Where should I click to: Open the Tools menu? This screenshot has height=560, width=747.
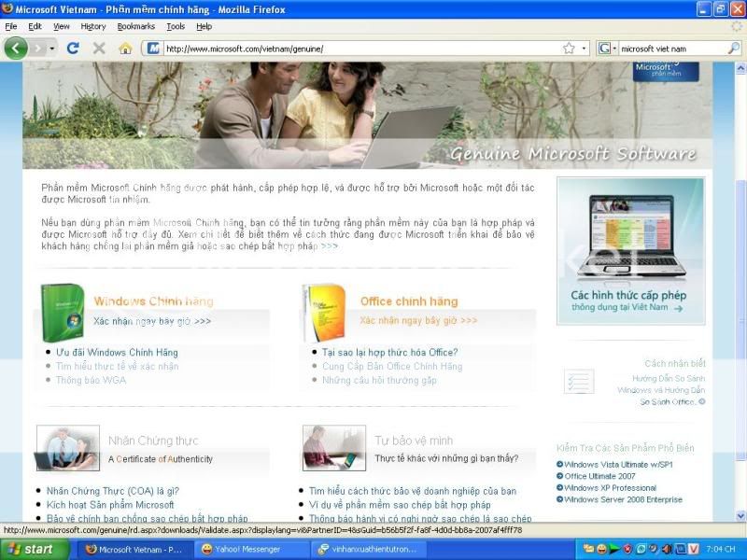coord(176,27)
